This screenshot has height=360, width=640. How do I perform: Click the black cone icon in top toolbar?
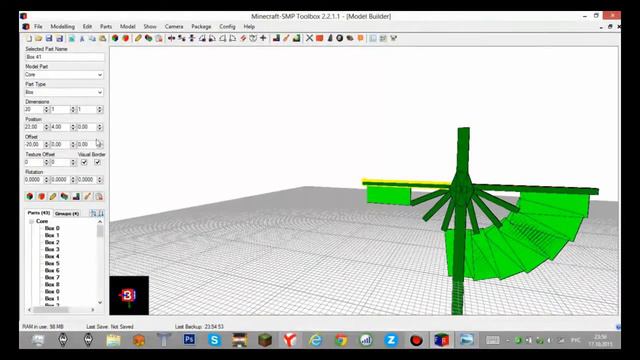click(x=330, y=38)
